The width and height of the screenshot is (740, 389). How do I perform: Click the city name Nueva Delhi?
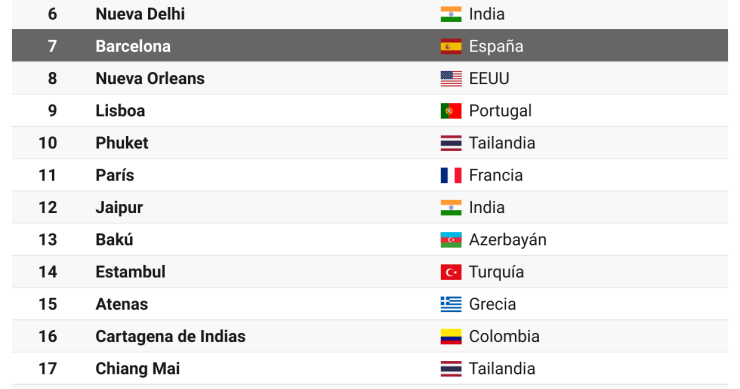point(140,14)
